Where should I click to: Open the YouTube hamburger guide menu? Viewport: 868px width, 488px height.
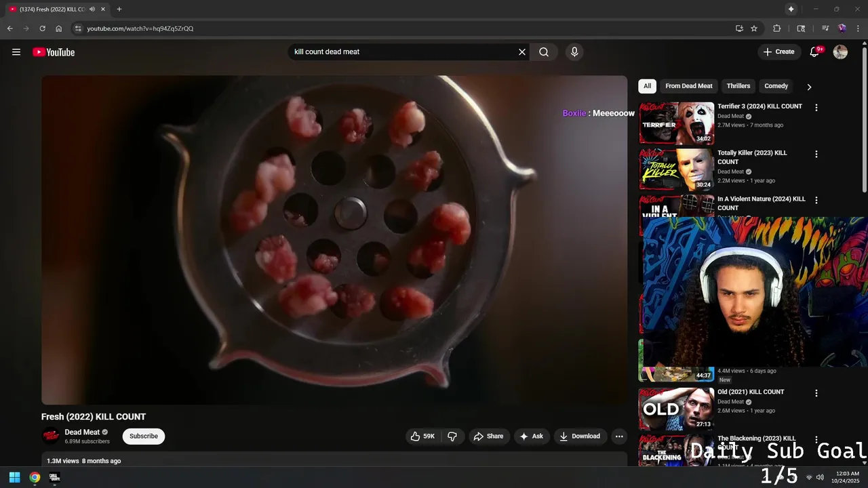[x=16, y=52]
